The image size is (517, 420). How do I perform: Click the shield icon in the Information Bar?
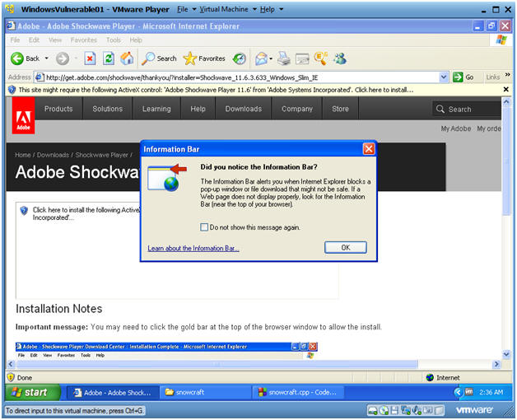pos(12,90)
